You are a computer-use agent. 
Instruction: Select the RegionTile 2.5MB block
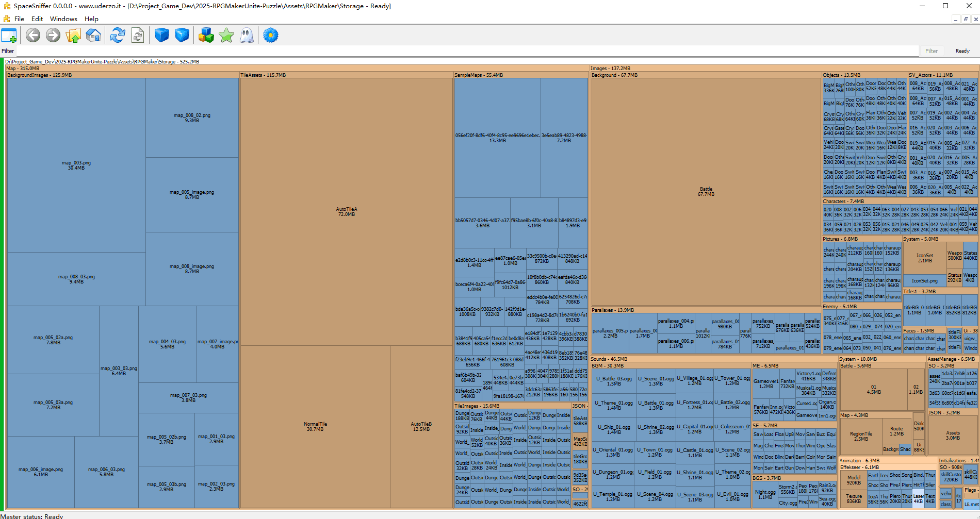pos(861,436)
